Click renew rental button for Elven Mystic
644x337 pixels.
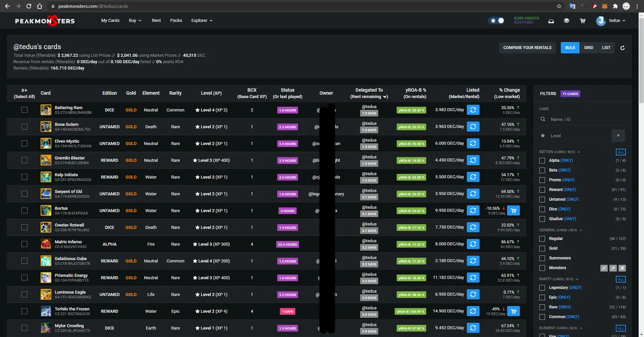473,143
